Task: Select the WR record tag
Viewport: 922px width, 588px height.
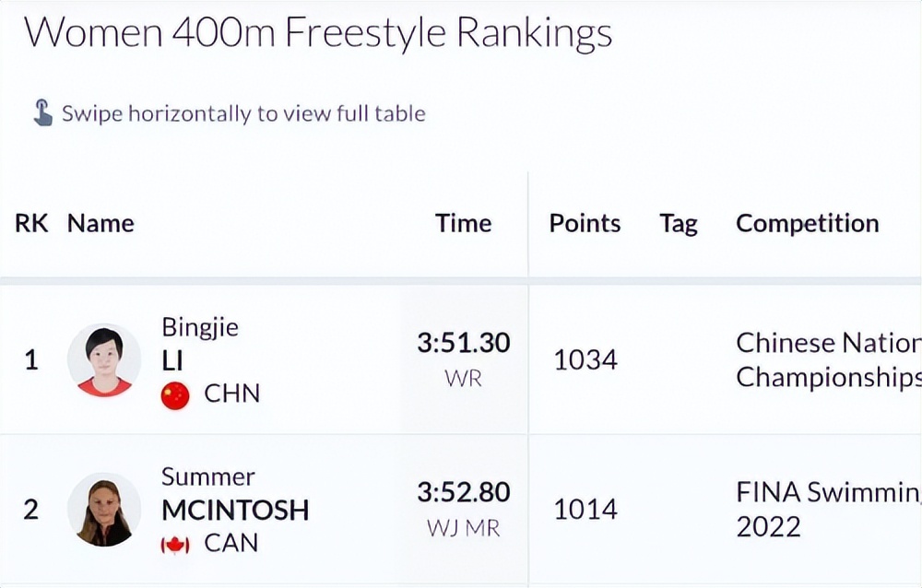Action: 463,379
